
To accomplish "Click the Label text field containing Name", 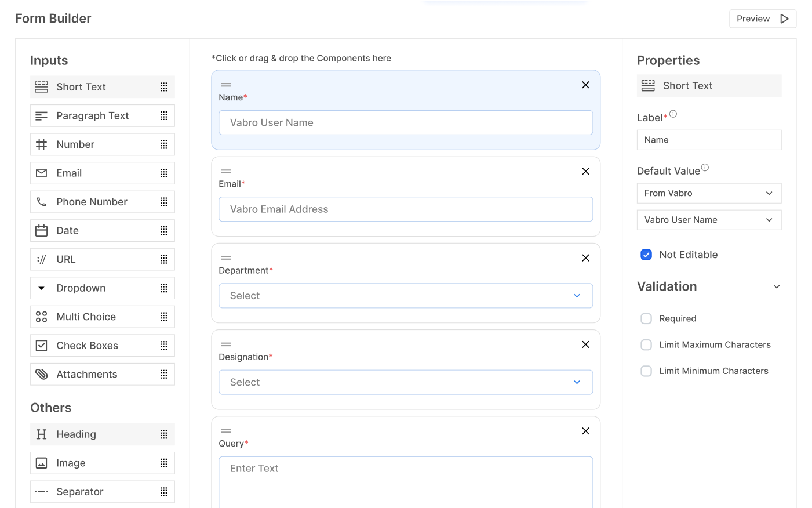I will pyautogui.click(x=708, y=140).
